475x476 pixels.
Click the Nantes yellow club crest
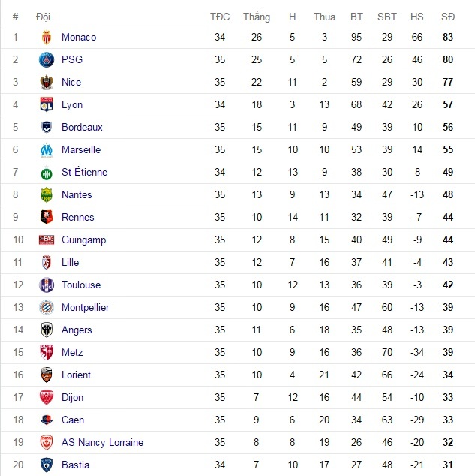47,194
